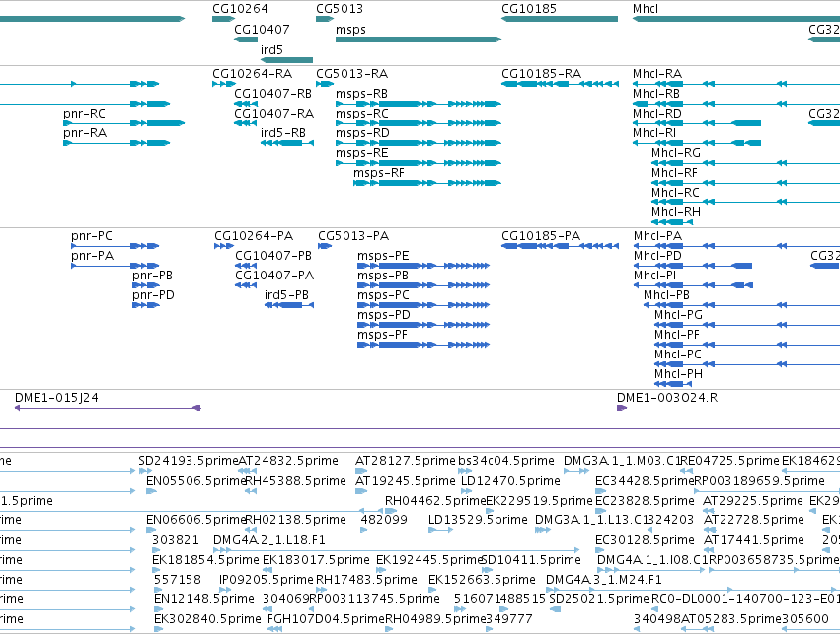840x634 pixels.
Task: Click the transcript label "Mhcl-RG"
Action: (x=676, y=153)
